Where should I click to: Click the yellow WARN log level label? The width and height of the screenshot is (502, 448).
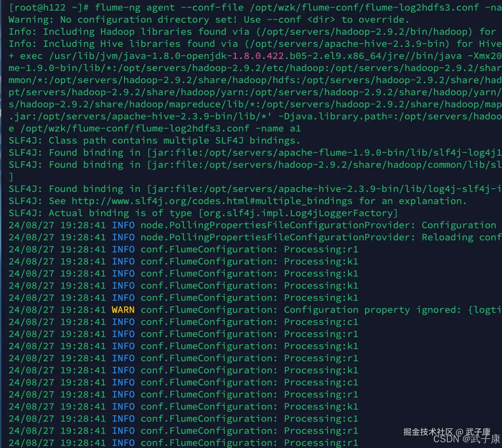[x=123, y=310]
